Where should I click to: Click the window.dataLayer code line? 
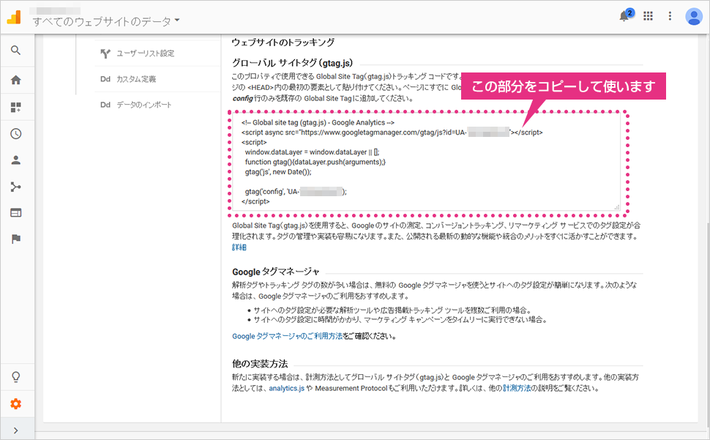[312, 152]
